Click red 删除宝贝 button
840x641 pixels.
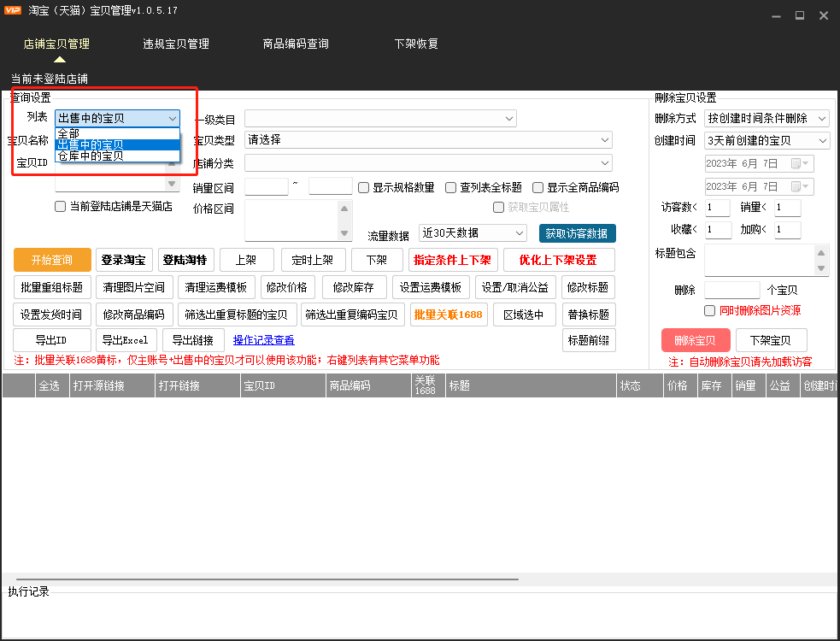(x=696, y=340)
